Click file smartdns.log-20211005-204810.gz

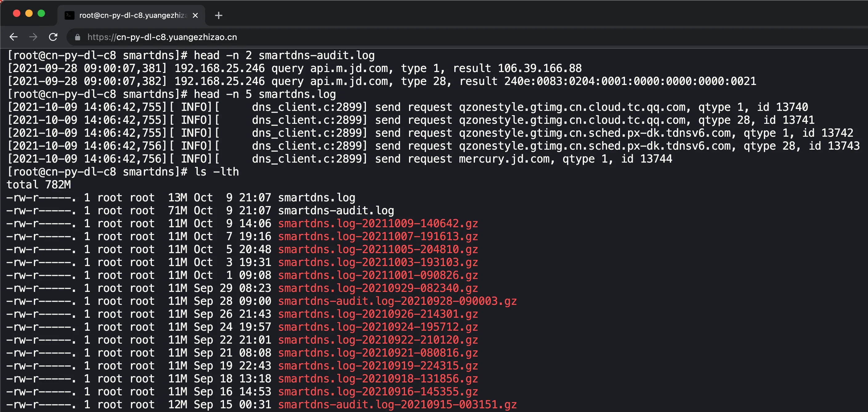click(x=378, y=249)
